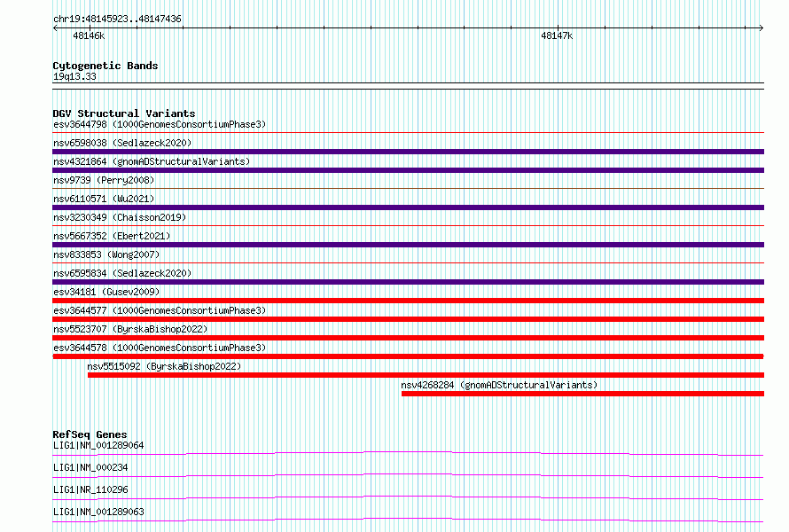Viewport: 789px width, 532px height.
Task: Click the red bar under nsv5515092
Action: tap(426, 375)
